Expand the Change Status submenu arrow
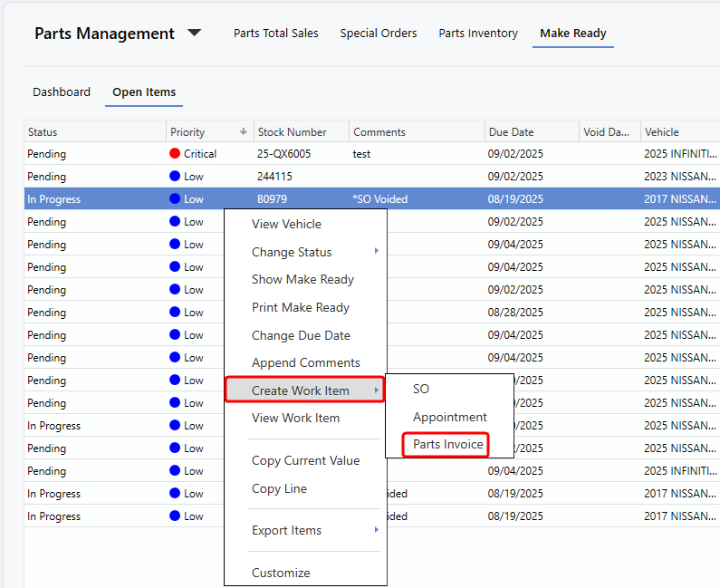720x588 pixels. point(376,251)
